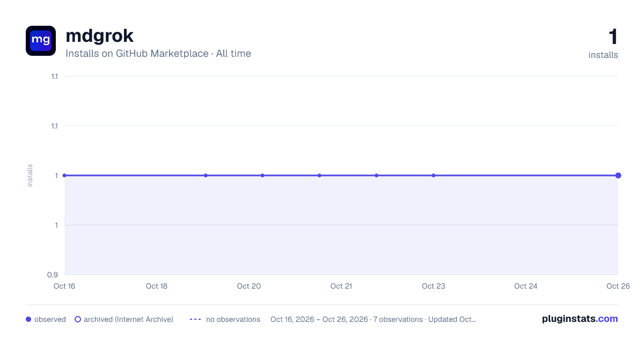Click the 'Oct 23' x-axis label

click(434, 286)
